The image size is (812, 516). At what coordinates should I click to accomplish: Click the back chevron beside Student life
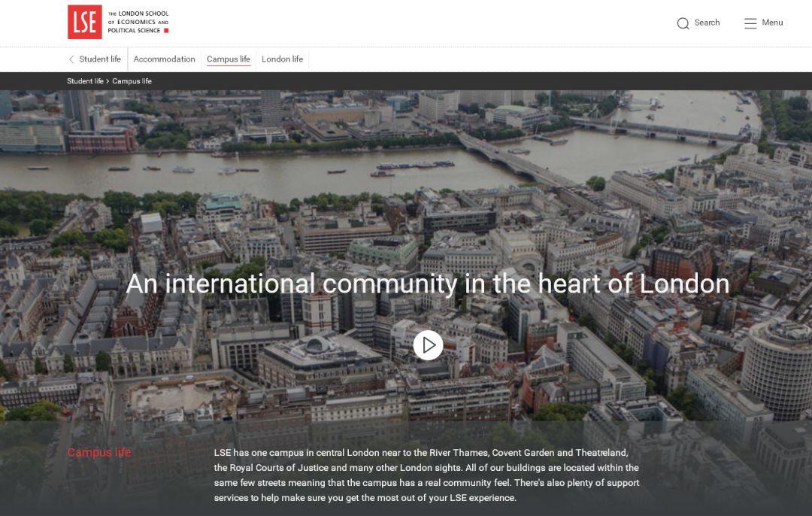(71, 59)
